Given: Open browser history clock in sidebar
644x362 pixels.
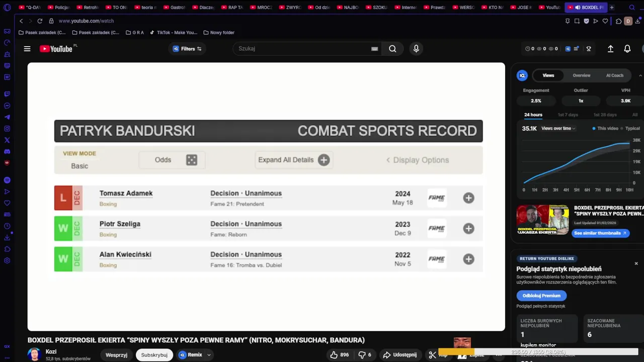Looking at the screenshot, I should 7,226.
